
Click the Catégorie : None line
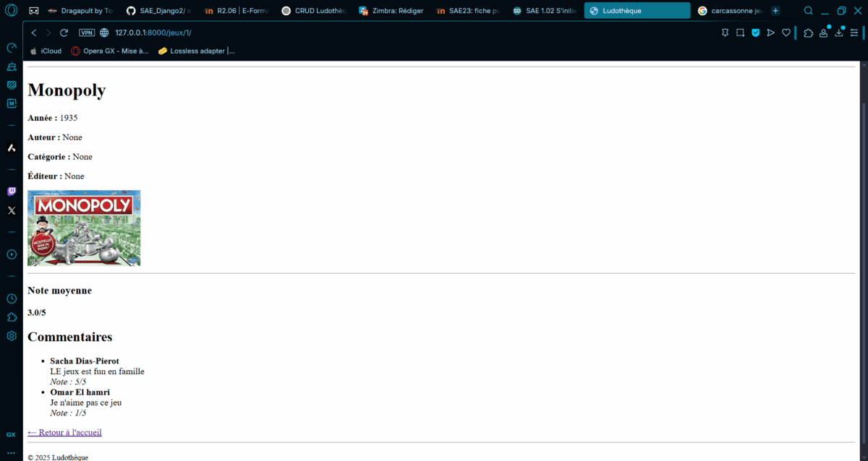pos(60,157)
